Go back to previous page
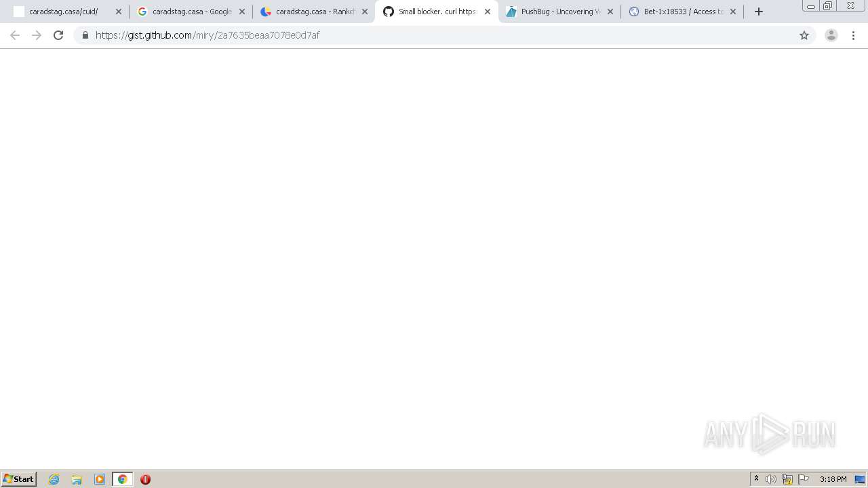This screenshot has width=868, height=488. (15, 35)
